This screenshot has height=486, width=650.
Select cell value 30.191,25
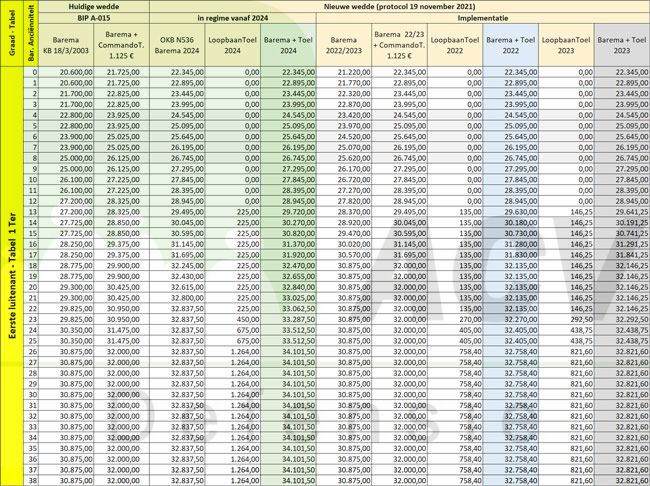(632, 223)
